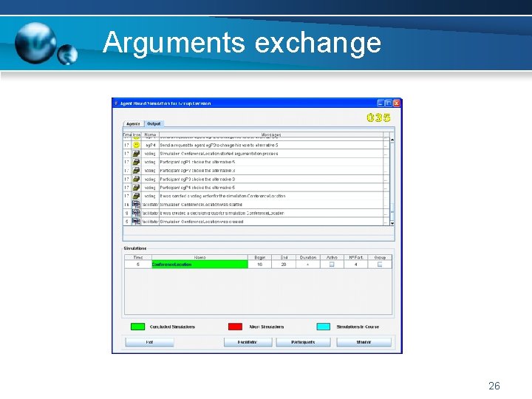Click message about decision group creation
Screen dimensions: 532x399
[x=222, y=213]
